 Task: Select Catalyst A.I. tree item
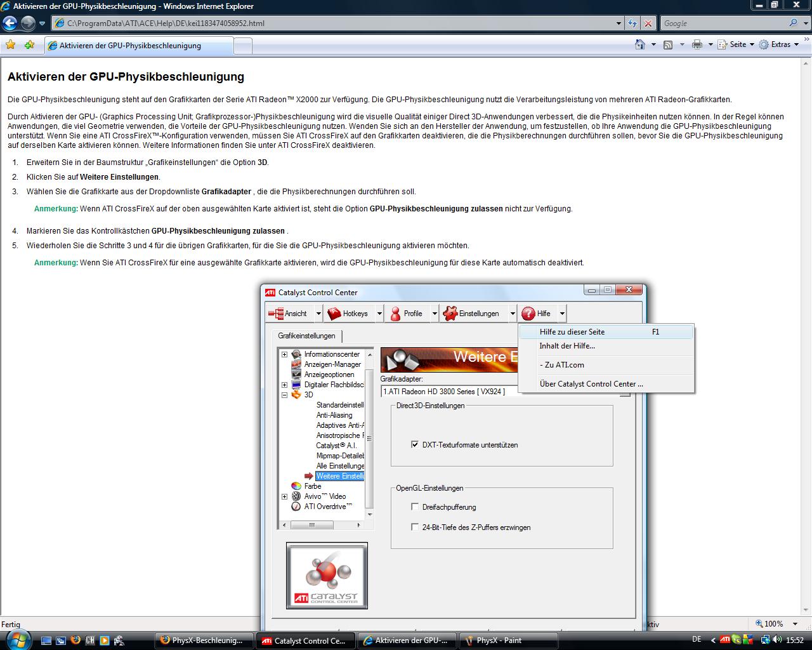[x=336, y=446]
